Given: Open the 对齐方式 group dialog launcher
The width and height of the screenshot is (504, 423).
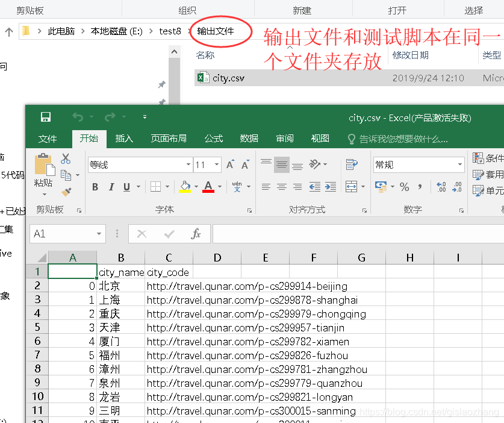Looking at the screenshot, I should pyautogui.click(x=364, y=211).
